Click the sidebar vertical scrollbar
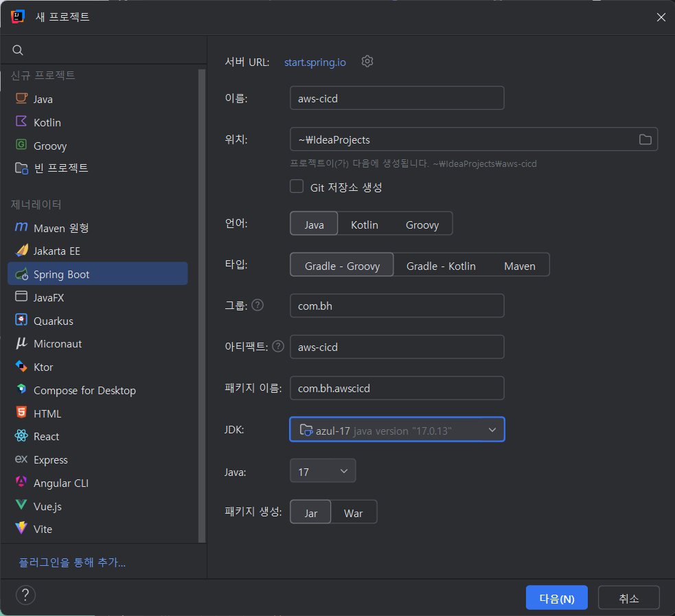Image resolution: width=675 pixels, height=616 pixels. point(201,306)
